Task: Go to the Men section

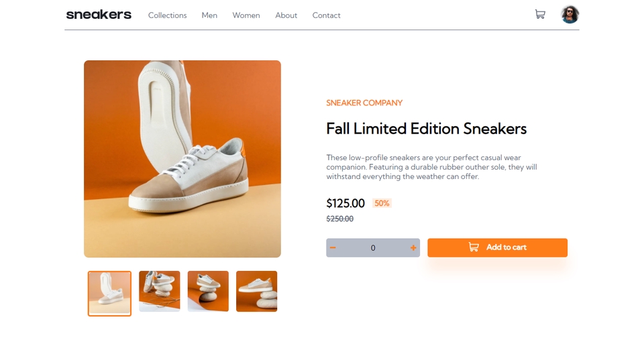Action: click(x=209, y=15)
